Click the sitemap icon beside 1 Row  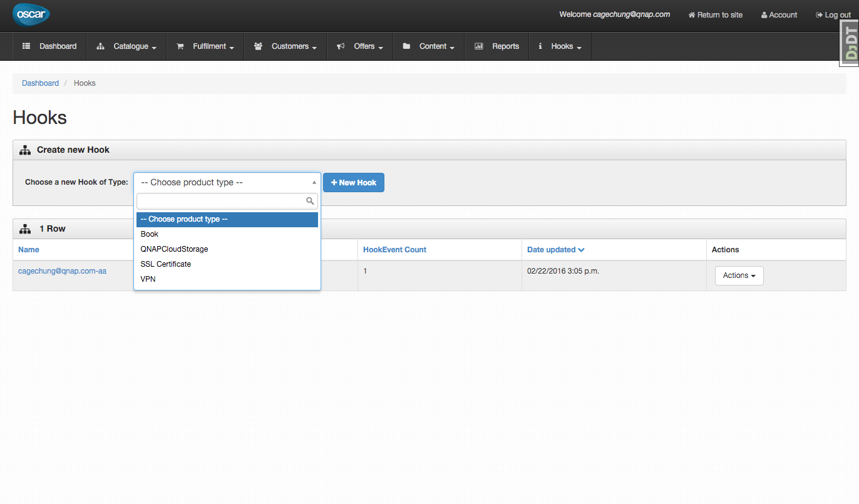tap(25, 229)
